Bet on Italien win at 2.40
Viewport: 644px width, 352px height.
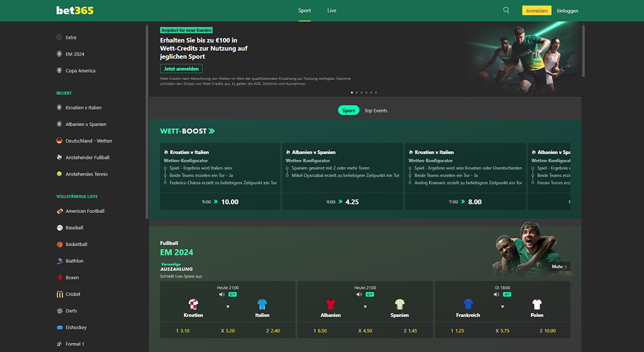pyautogui.click(x=273, y=330)
